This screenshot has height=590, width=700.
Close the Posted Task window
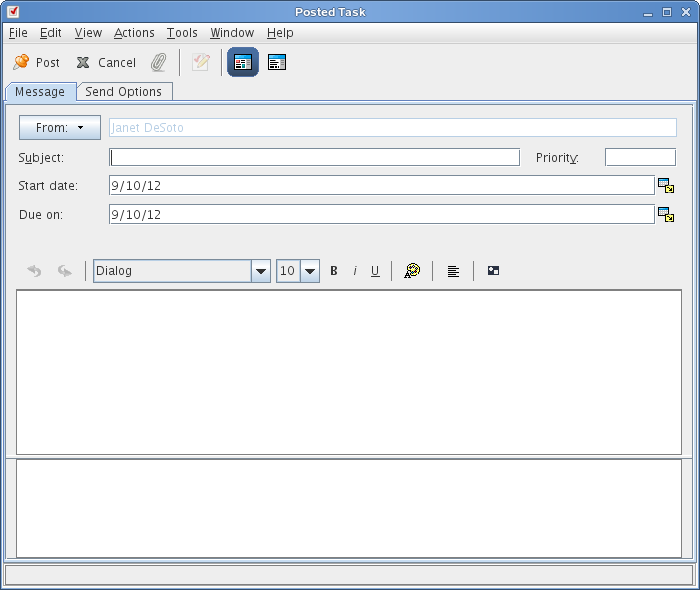[686, 12]
